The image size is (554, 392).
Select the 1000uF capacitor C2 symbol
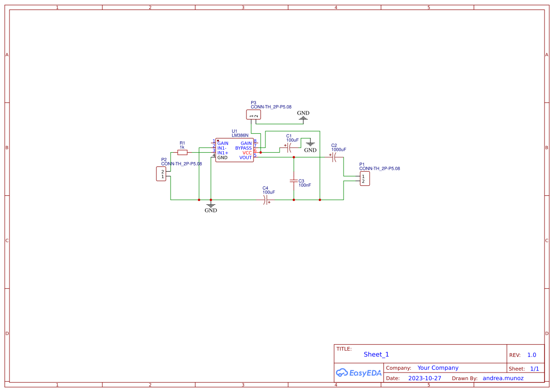(x=334, y=156)
